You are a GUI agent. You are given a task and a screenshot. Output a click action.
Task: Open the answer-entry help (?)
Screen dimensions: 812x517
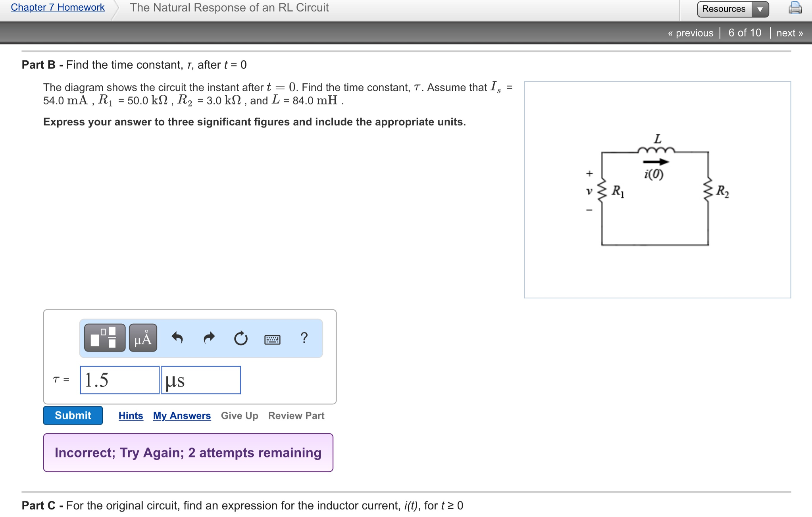pos(304,338)
